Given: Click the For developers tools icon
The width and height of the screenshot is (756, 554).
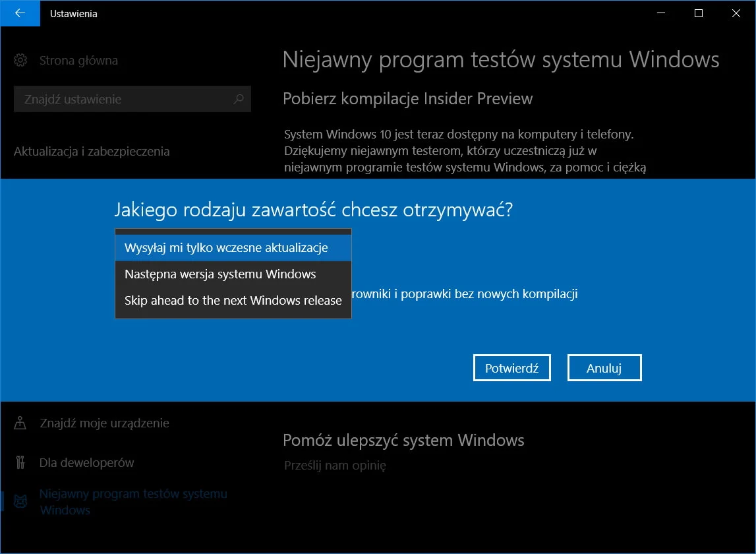Looking at the screenshot, I should coord(20,462).
